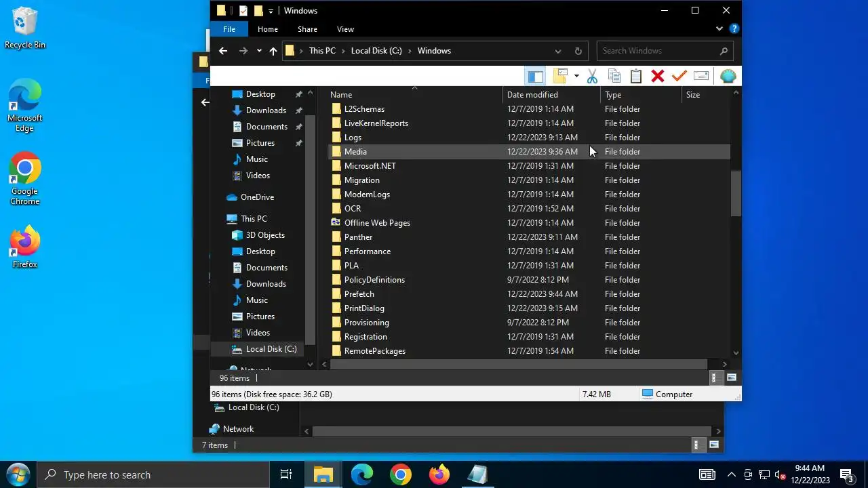This screenshot has height=488, width=868.
Task: Click the properties checkmark icon in title bar
Action: [243, 11]
